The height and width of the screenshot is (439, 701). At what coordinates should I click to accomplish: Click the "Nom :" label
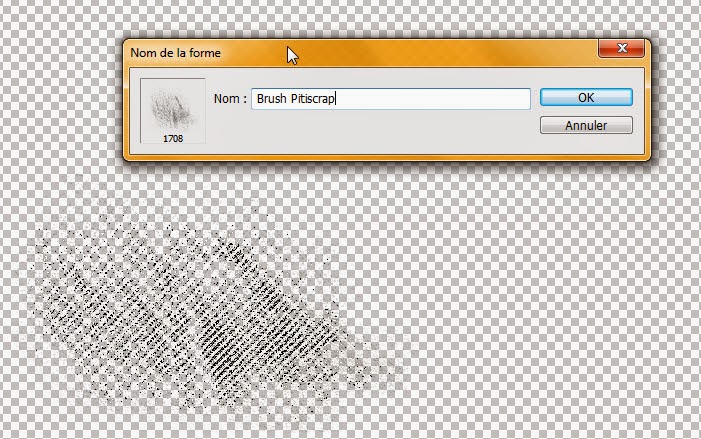click(x=230, y=99)
